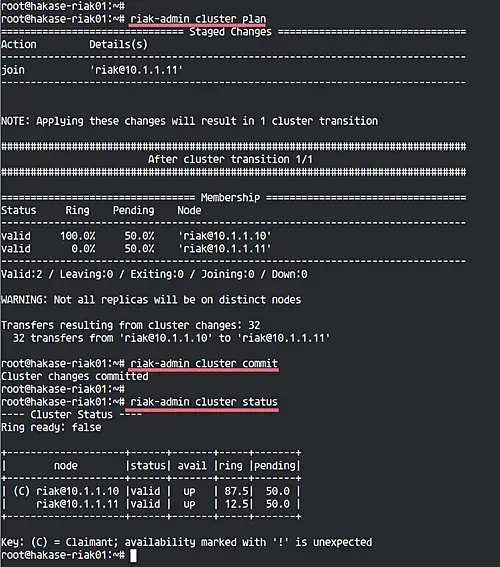Click the 'riak-admin cluster status' command
The height and width of the screenshot is (567, 500).
coord(204,402)
